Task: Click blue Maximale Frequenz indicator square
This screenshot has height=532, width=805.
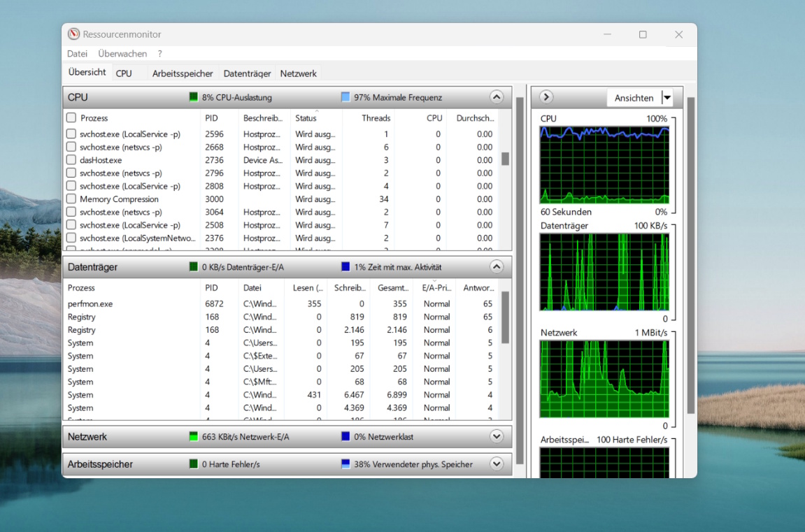Action: click(x=345, y=97)
